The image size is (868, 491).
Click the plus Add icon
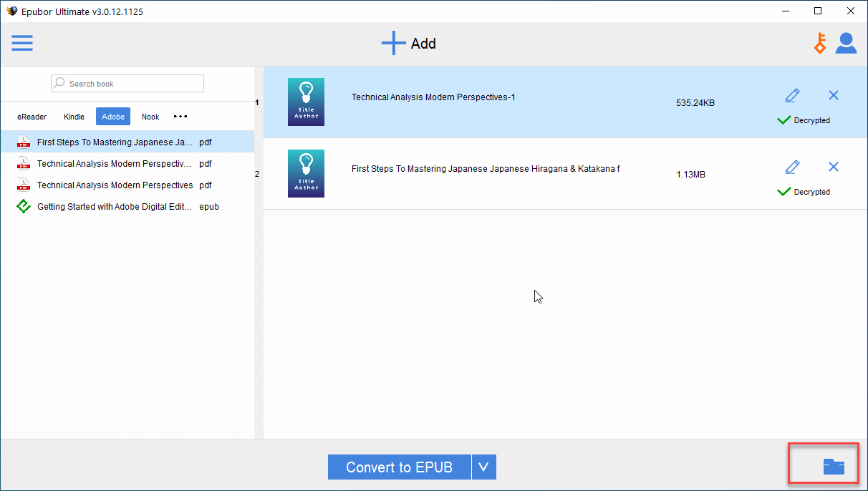(393, 43)
